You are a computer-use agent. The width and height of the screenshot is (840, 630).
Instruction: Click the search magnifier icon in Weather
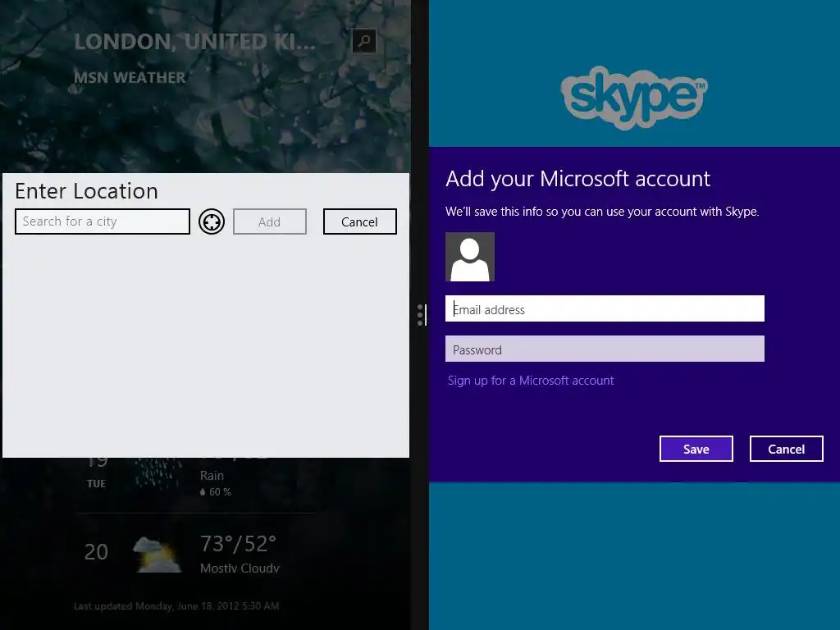tap(363, 41)
